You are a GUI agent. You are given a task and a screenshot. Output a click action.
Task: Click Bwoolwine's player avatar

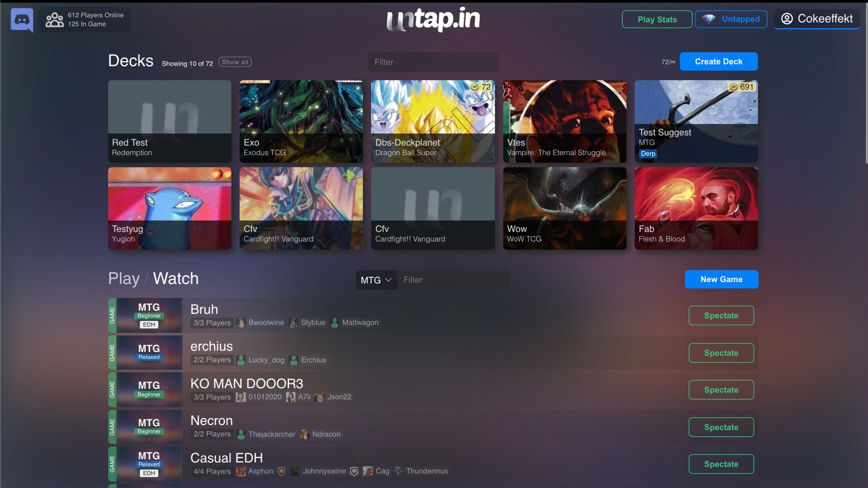pyautogui.click(x=241, y=323)
